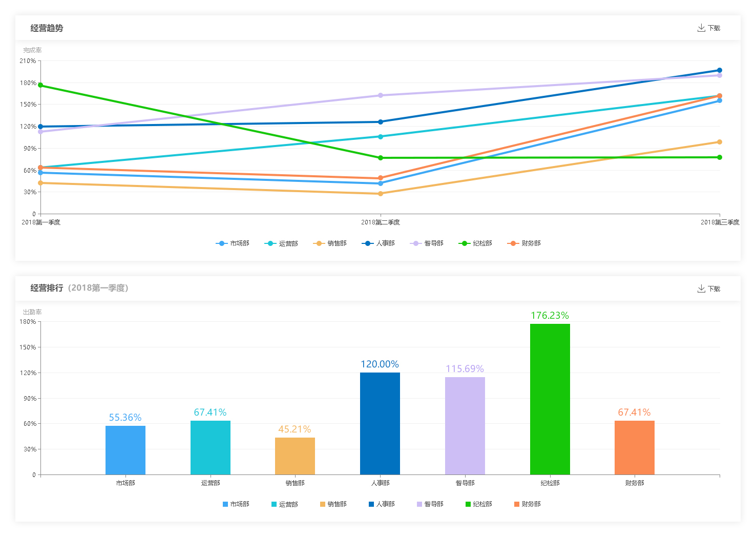Download the 经营趋势 chart
The image size is (756, 537).
[x=709, y=28]
